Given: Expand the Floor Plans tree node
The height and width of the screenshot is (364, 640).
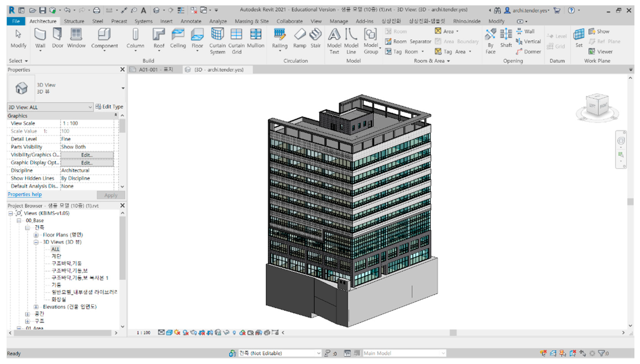Looking at the screenshot, I should (36, 235).
